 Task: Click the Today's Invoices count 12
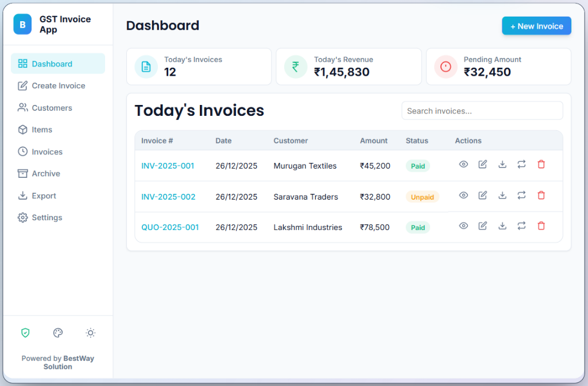click(170, 72)
